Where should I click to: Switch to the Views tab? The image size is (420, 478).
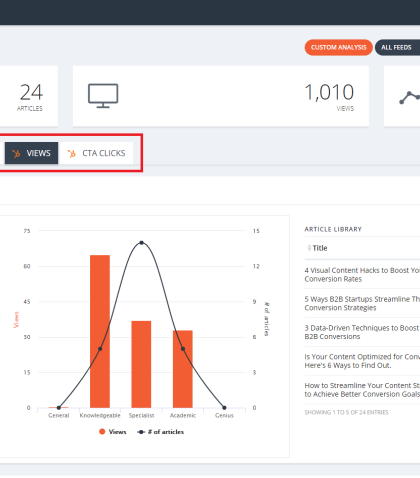[x=31, y=153]
